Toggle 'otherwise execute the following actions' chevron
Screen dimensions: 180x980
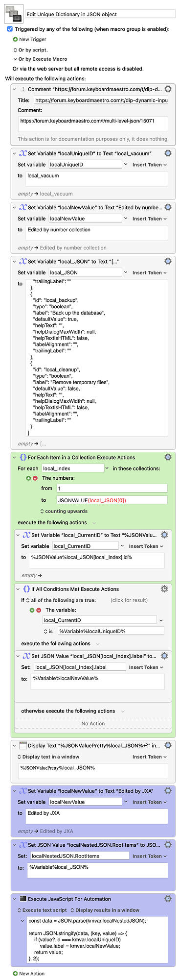pyautogui.click(x=122, y=711)
